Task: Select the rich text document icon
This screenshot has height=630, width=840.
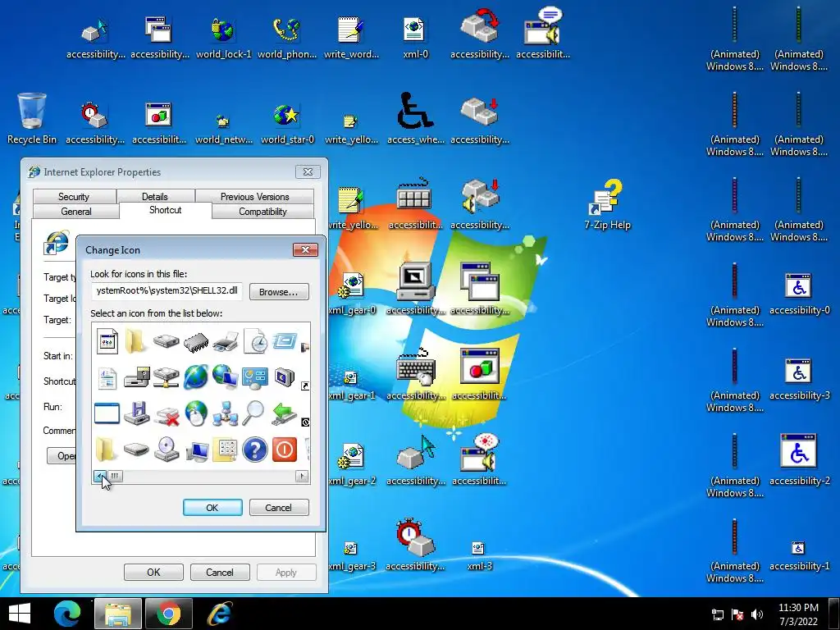Action: [x=107, y=378]
